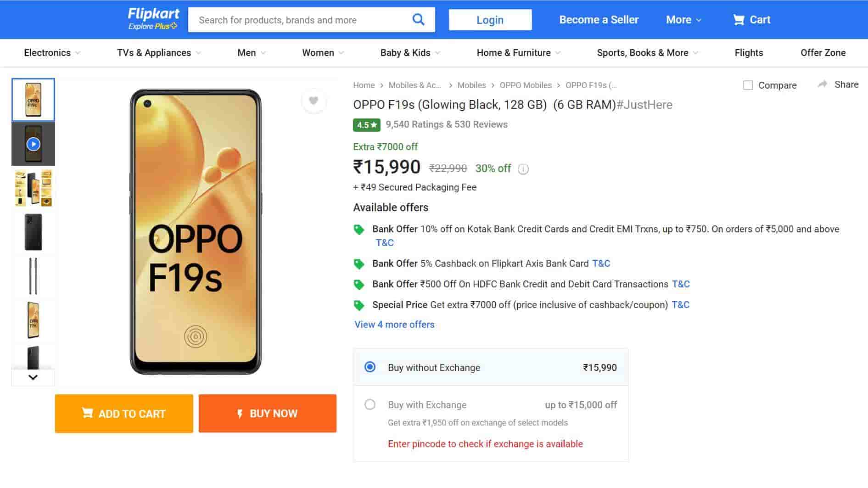The width and height of the screenshot is (868, 488).
Task: Click the Share arrow icon
Action: [x=823, y=84]
